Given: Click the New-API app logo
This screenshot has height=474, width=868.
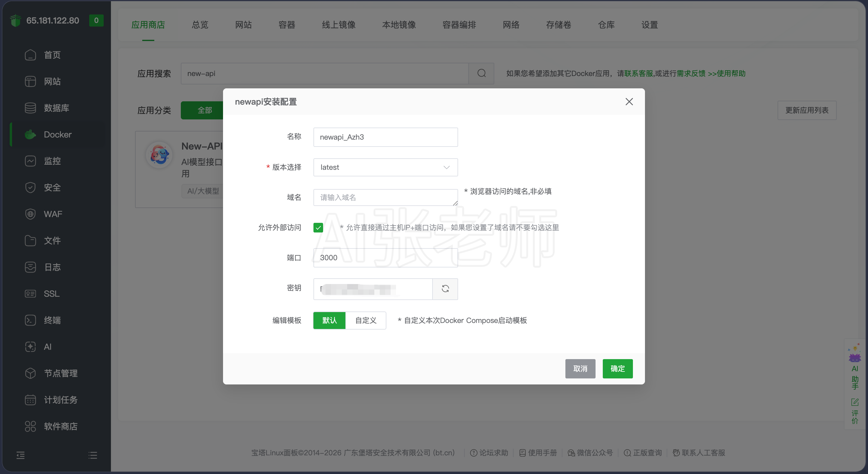Looking at the screenshot, I should [x=159, y=155].
